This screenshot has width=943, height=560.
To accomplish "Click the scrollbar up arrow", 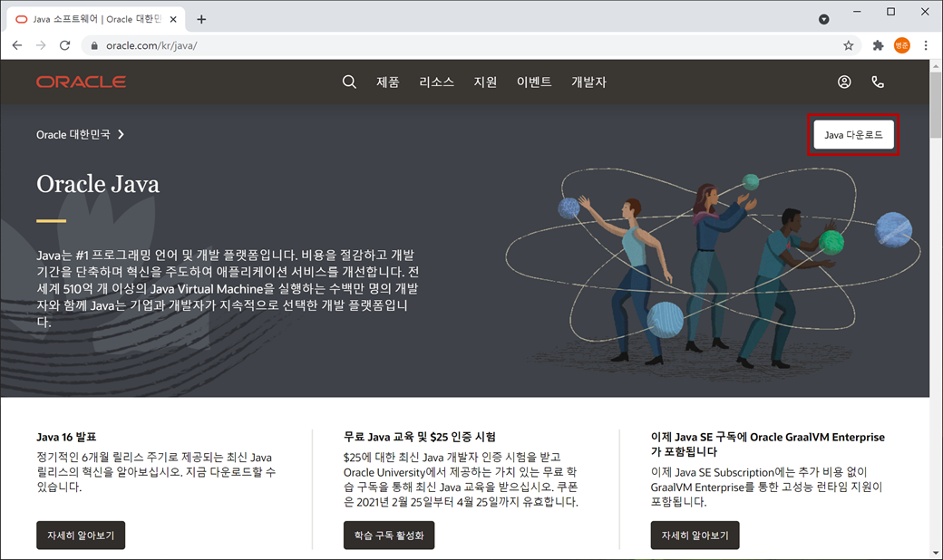I will (x=936, y=65).
